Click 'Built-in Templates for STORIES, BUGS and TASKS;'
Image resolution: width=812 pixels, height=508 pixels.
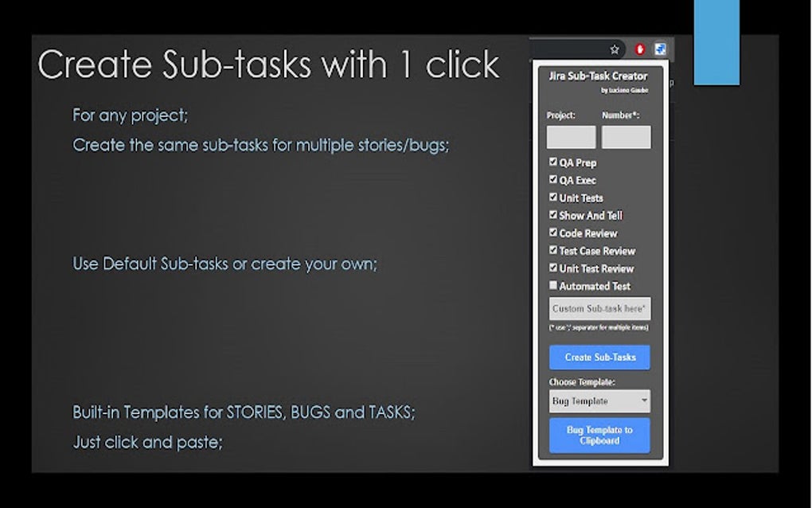244,412
